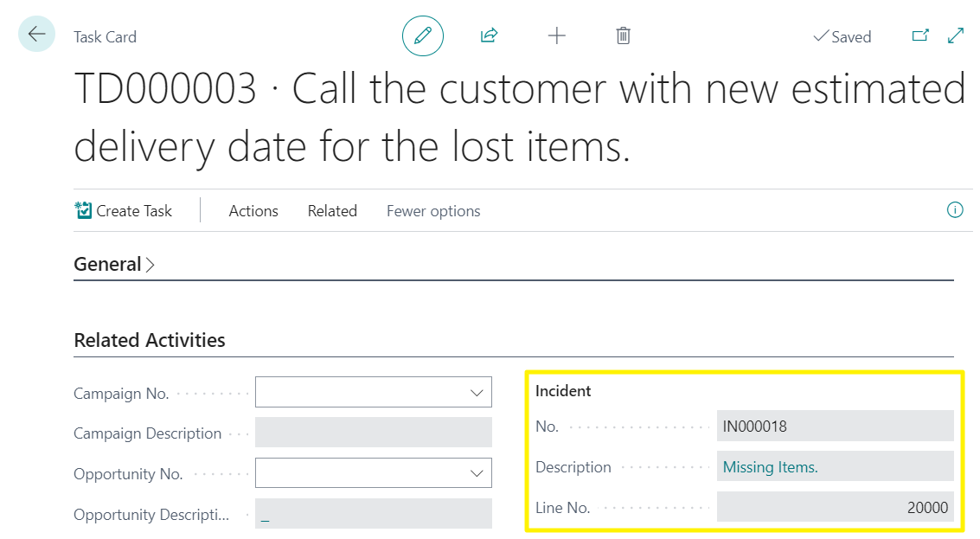The height and width of the screenshot is (539, 980).
Task: Open the Campaign No. dropdown
Action: pos(477,392)
